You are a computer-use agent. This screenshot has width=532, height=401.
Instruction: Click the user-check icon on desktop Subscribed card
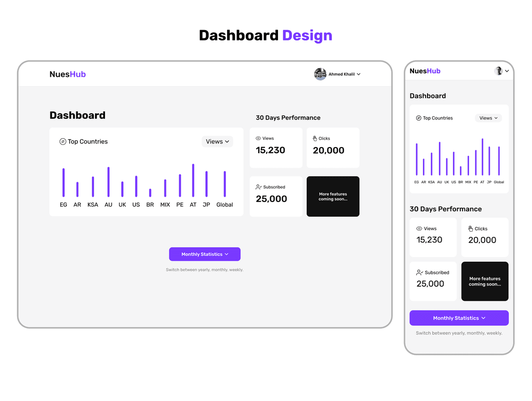point(259,187)
